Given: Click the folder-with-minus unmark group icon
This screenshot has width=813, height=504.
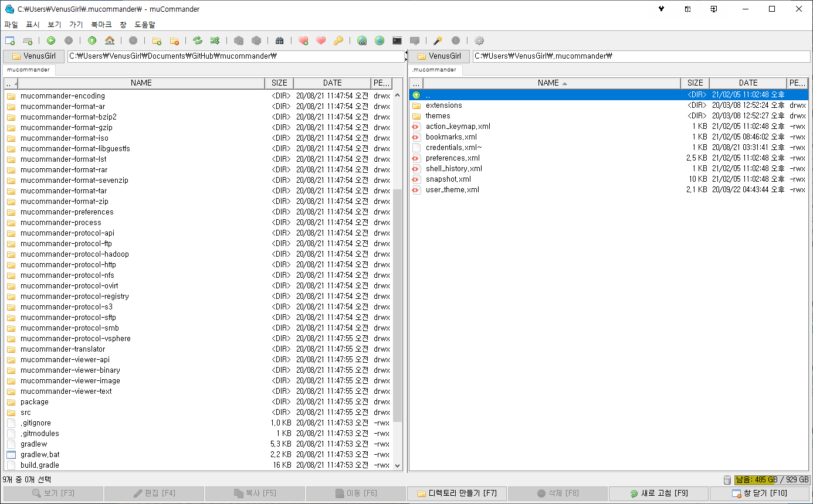Looking at the screenshot, I should click(174, 40).
